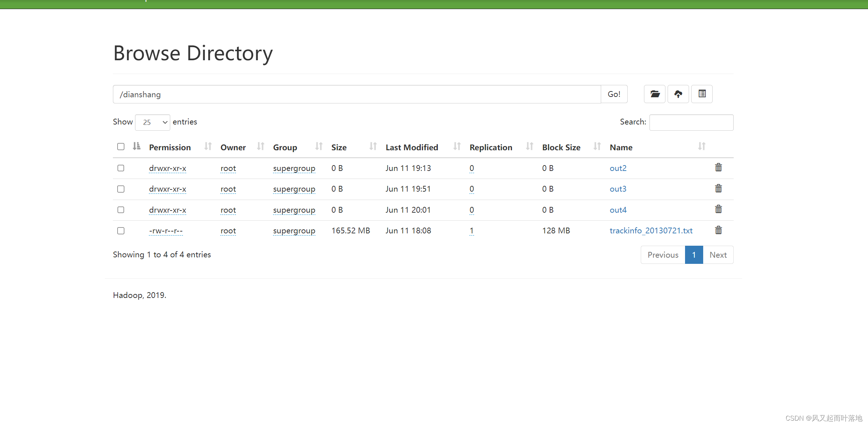Viewport: 868px width, 425px height.
Task: Check the box for the out2 row
Action: click(121, 168)
